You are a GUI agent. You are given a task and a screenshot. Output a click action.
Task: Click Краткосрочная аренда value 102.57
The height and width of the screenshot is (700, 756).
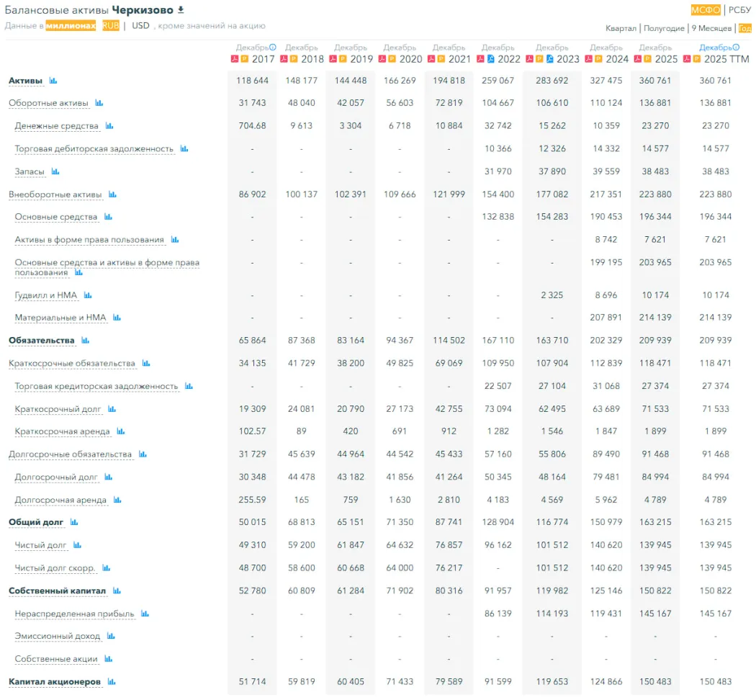point(252,431)
